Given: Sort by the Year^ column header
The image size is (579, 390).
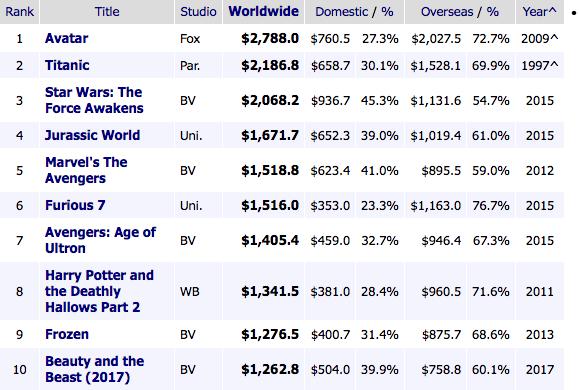Looking at the screenshot, I should 539,11.
